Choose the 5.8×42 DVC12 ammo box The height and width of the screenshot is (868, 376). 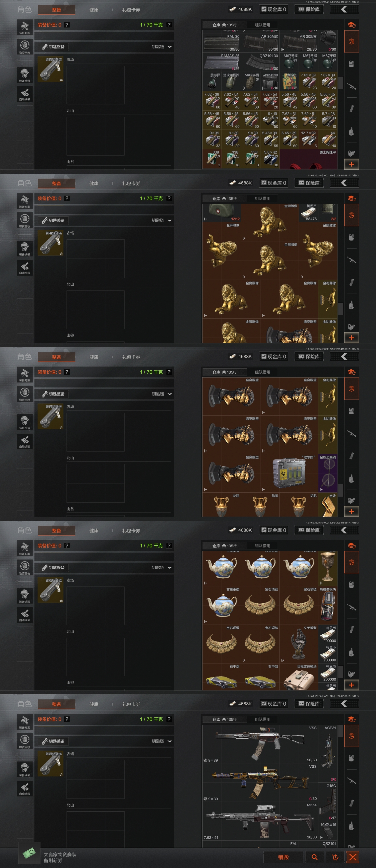[270, 158]
